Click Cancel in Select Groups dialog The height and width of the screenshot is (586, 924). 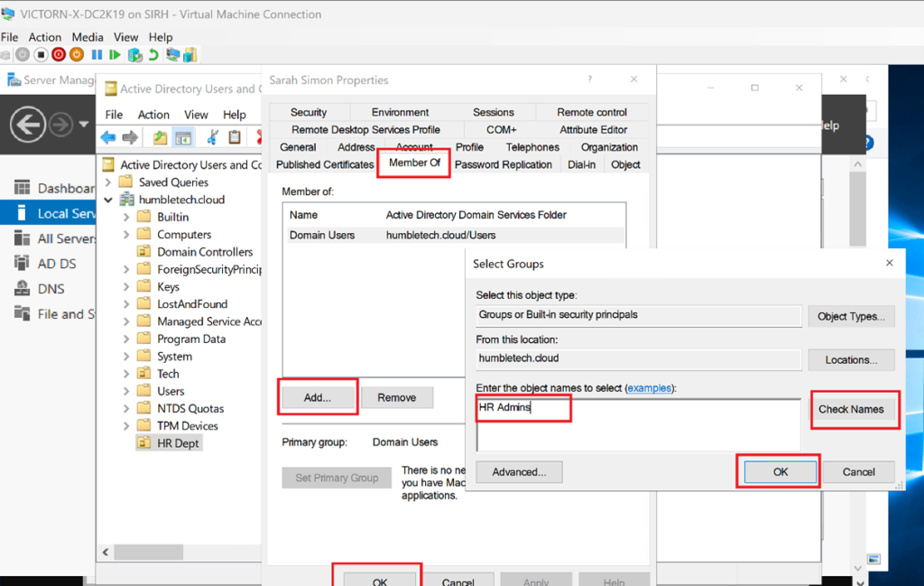(859, 471)
